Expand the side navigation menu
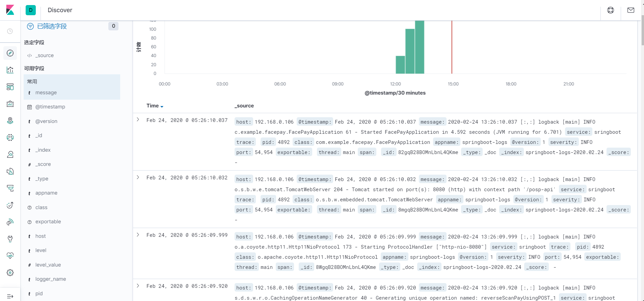 pyautogui.click(x=10, y=296)
